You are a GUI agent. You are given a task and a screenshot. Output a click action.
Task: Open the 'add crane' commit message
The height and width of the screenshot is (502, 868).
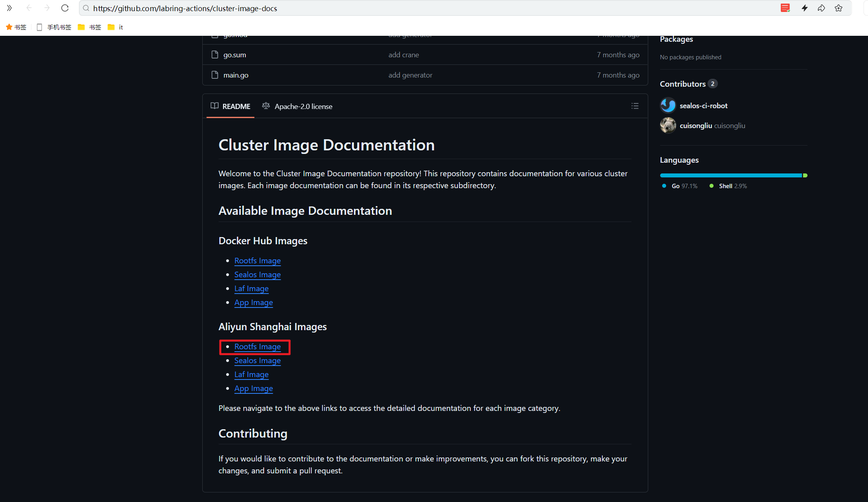(x=404, y=55)
